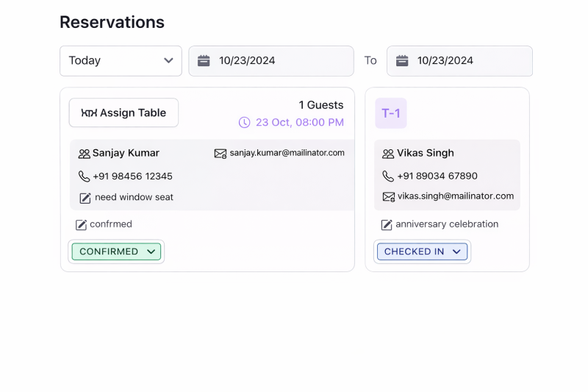Click the note icon beside need window seat

click(x=85, y=198)
